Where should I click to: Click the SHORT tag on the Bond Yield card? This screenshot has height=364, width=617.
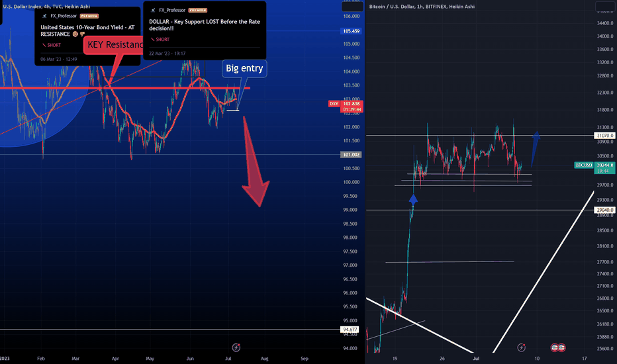coord(52,45)
